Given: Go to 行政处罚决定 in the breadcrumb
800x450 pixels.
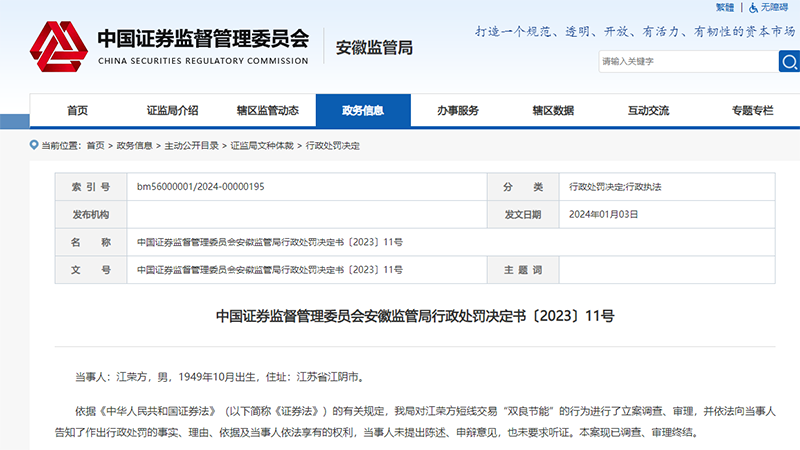Looking at the screenshot, I should (333, 145).
